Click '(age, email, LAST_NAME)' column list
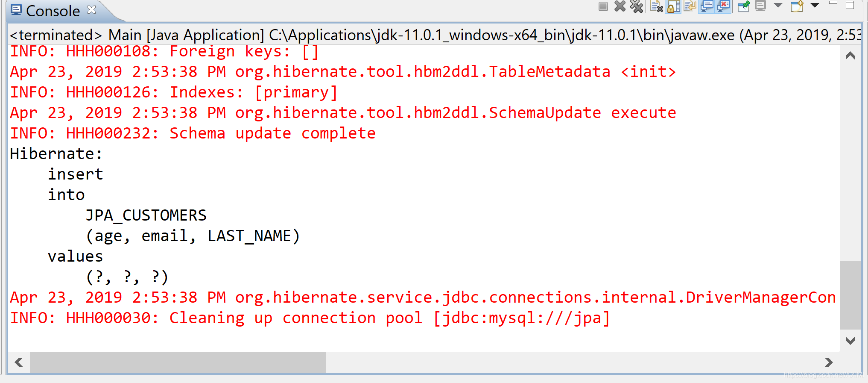This screenshot has width=868, height=383. click(193, 236)
